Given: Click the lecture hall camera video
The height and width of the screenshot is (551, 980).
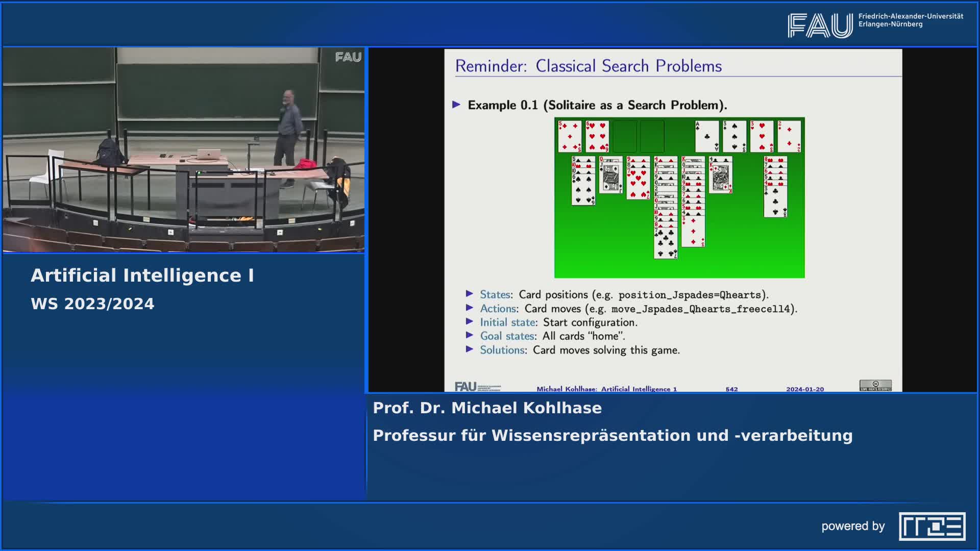Looking at the screenshot, I should (184, 150).
